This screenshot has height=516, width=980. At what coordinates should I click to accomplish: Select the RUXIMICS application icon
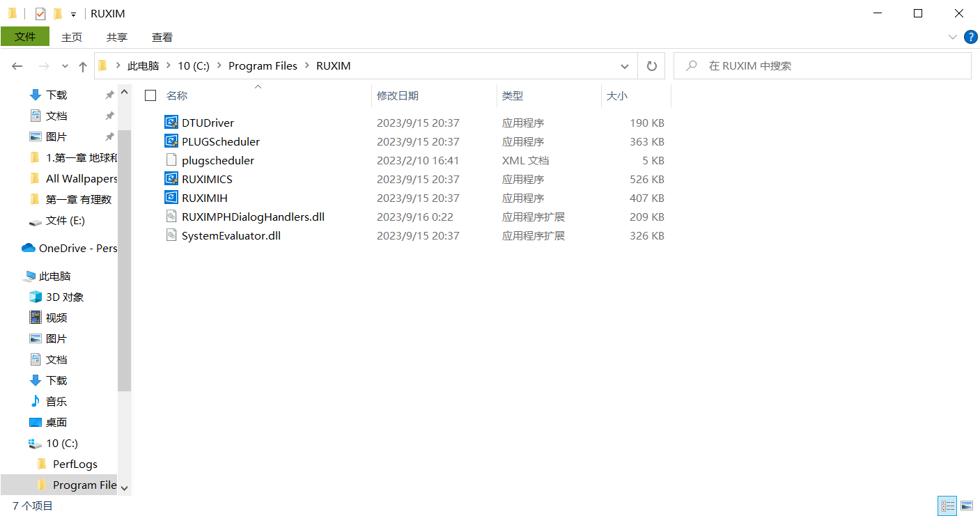point(171,179)
